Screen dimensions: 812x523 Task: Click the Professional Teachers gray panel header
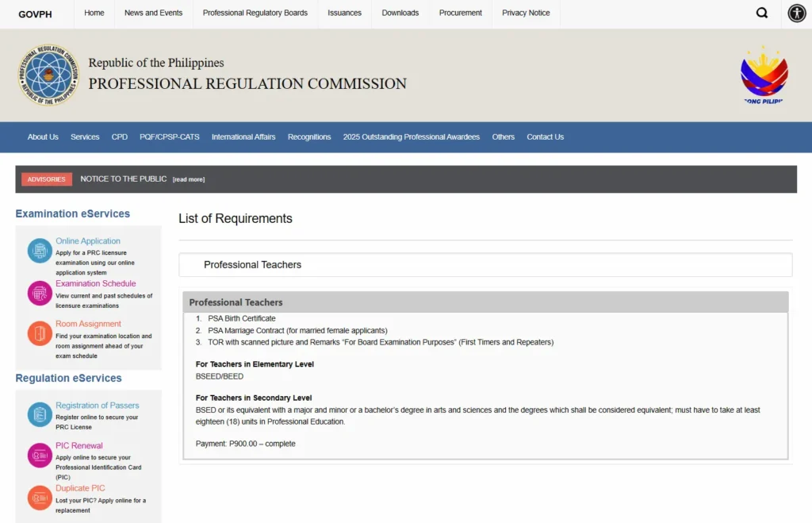[x=485, y=302]
